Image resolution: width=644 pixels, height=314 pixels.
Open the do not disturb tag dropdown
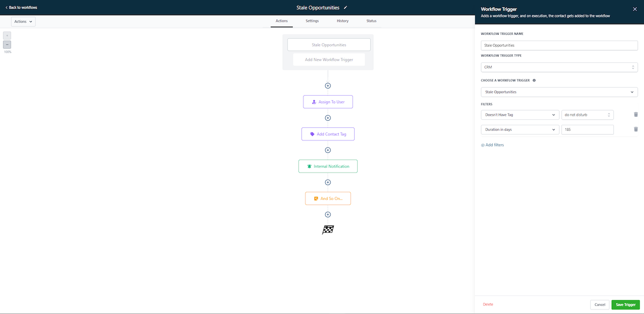tap(588, 115)
